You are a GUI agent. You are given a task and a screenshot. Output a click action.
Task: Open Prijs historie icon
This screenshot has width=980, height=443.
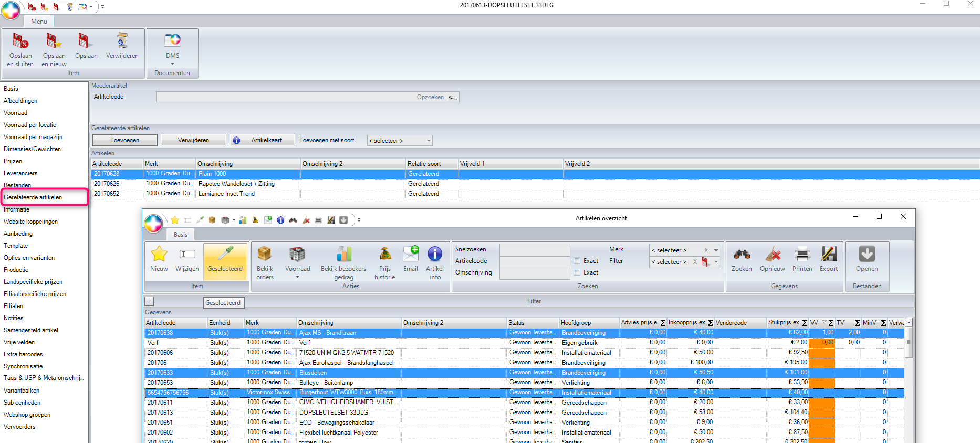(x=385, y=255)
